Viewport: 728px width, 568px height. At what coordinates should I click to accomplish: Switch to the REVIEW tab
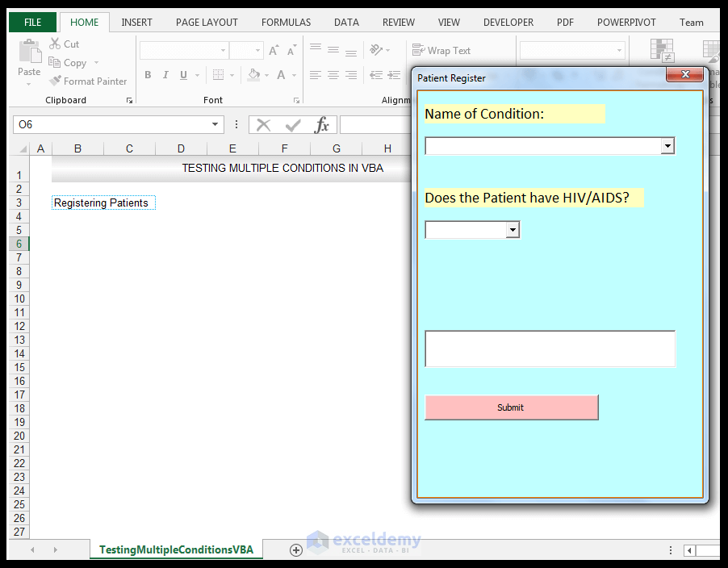(399, 23)
